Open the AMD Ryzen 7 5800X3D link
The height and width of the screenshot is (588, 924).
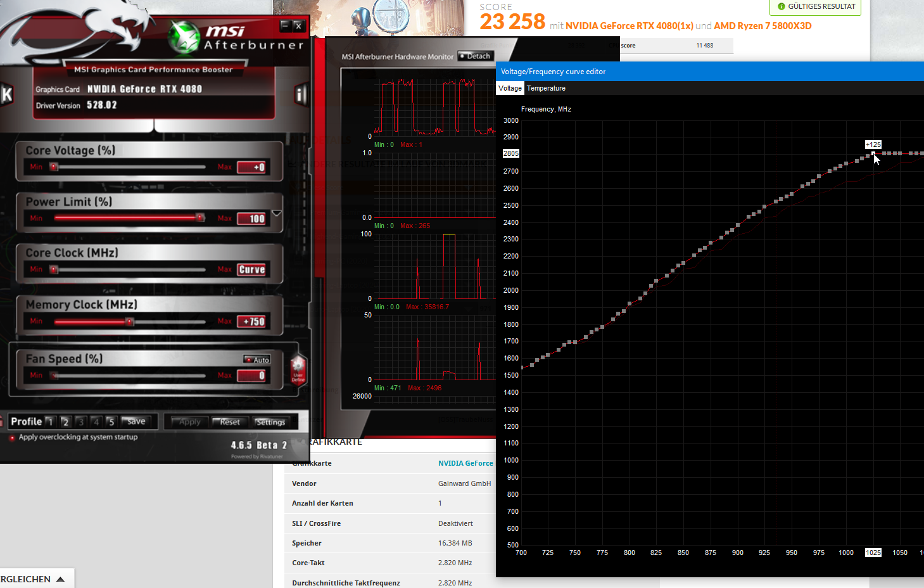coord(763,26)
